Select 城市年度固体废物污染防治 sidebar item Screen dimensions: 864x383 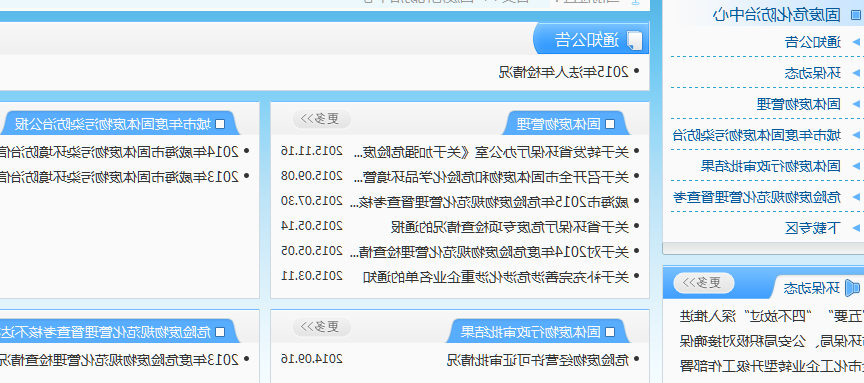click(x=758, y=134)
